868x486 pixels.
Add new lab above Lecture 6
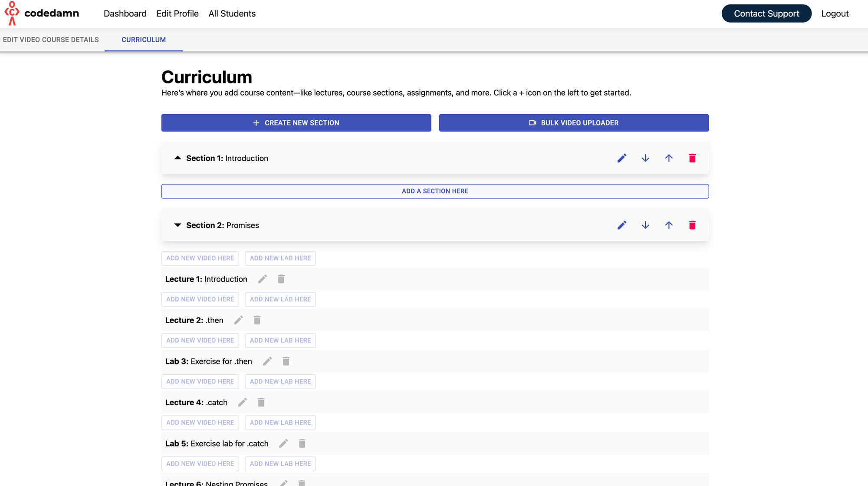(280, 464)
